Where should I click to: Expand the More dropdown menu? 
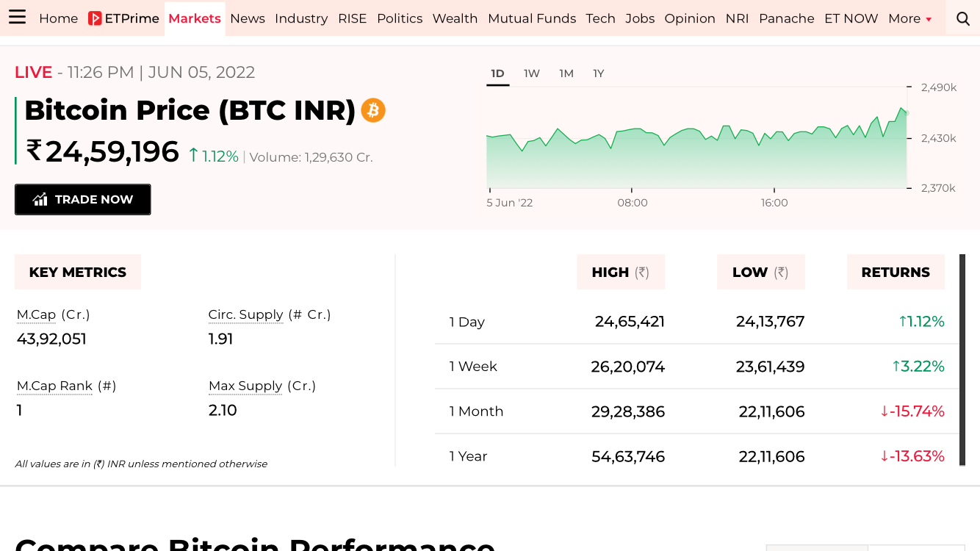click(x=909, y=18)
